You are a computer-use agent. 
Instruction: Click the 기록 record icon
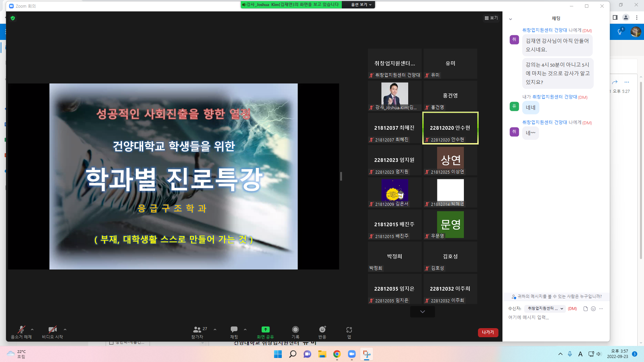[295, 330]
